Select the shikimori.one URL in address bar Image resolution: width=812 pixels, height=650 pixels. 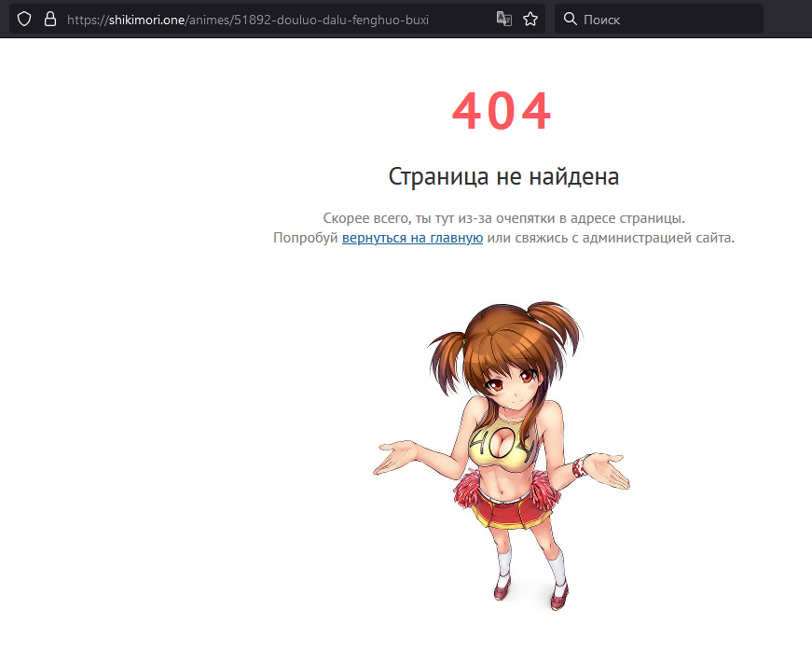coord(248,20)
